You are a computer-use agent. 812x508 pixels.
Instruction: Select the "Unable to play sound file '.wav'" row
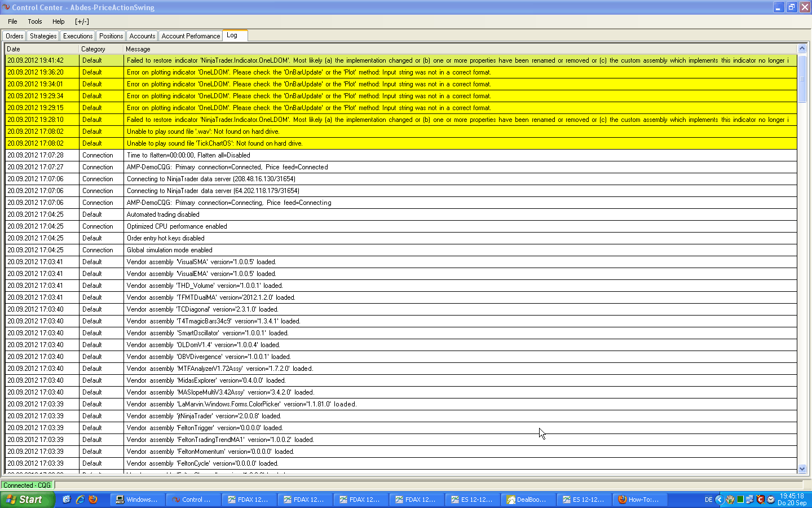[401, 132]
